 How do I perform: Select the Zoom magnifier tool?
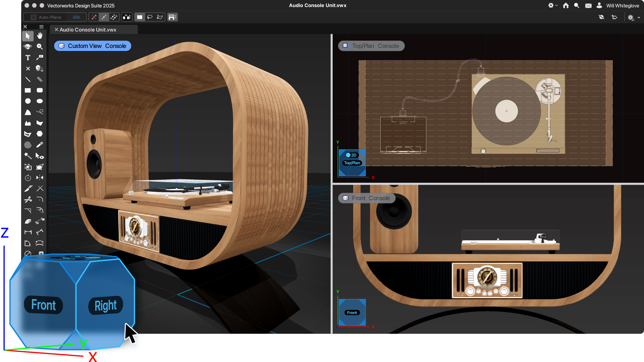(40, 47)
